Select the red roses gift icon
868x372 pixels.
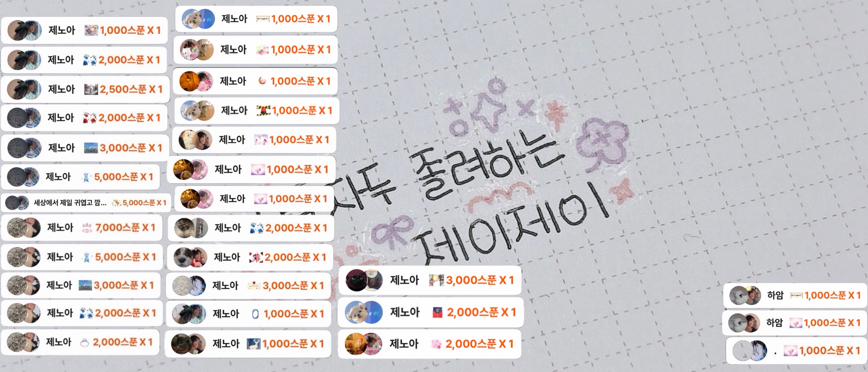(90, 118)
